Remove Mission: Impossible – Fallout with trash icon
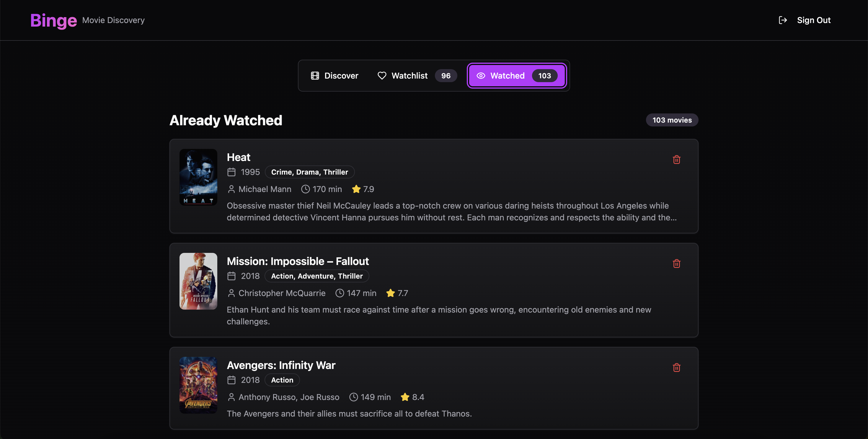 [676, 263]
